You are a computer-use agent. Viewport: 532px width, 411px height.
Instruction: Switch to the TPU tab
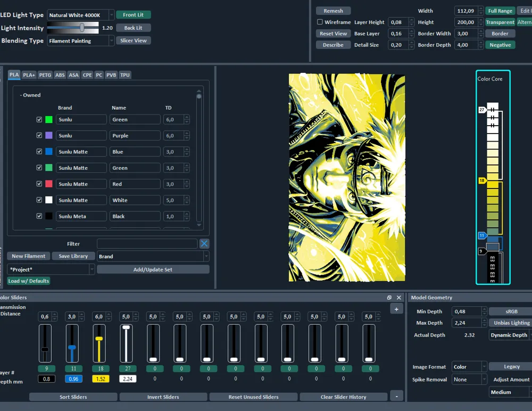pos(125,75)
